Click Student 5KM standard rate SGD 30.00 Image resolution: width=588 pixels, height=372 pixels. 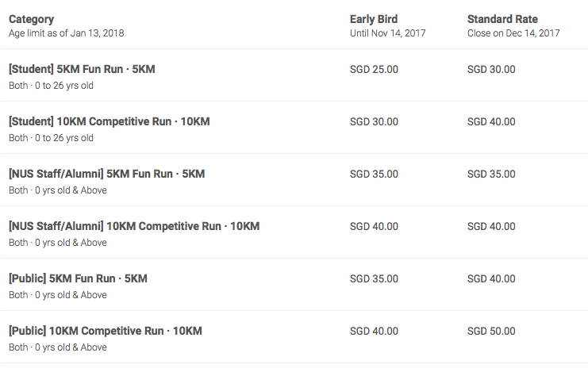point(491,70)
